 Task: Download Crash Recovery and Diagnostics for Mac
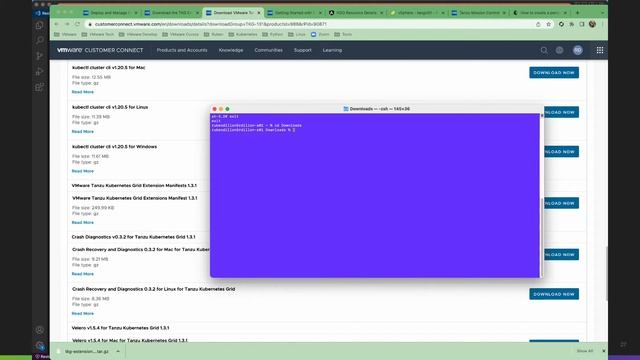561,255
